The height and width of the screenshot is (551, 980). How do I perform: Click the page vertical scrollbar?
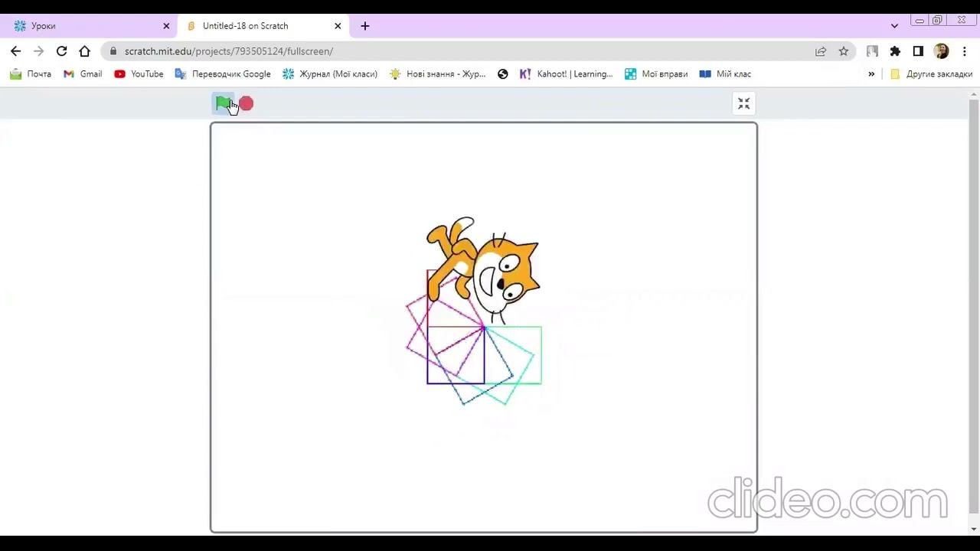click(974, 306)
